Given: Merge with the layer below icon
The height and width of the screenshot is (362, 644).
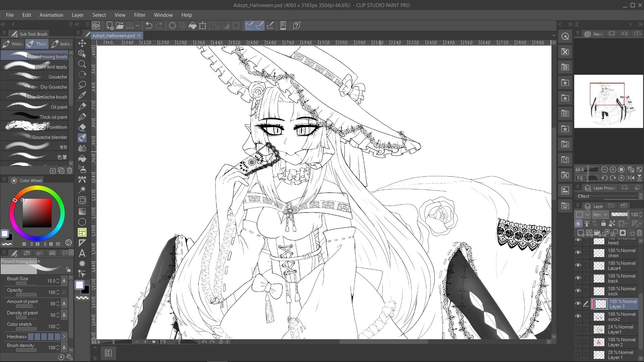Looking at the screenshot, I should 614,233.
